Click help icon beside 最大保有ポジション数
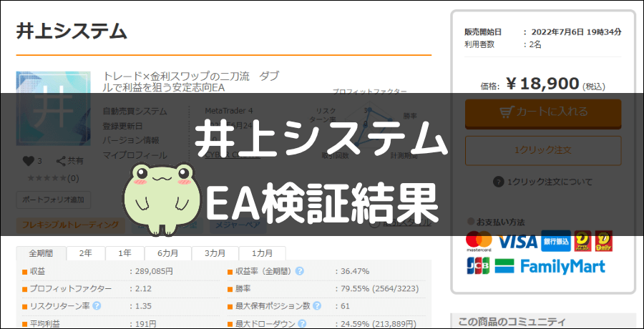 coord(317,305)
